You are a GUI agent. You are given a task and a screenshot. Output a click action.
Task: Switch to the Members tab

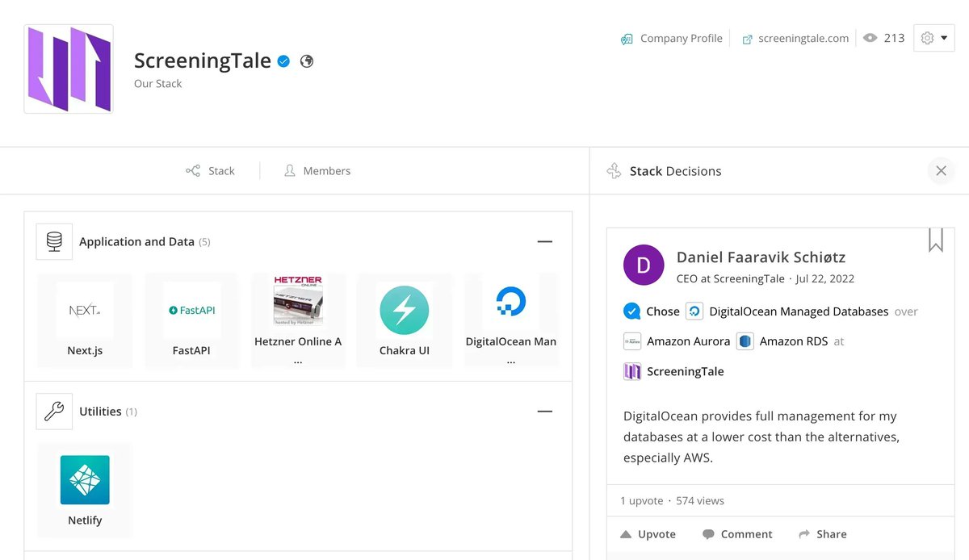[317, 171]
